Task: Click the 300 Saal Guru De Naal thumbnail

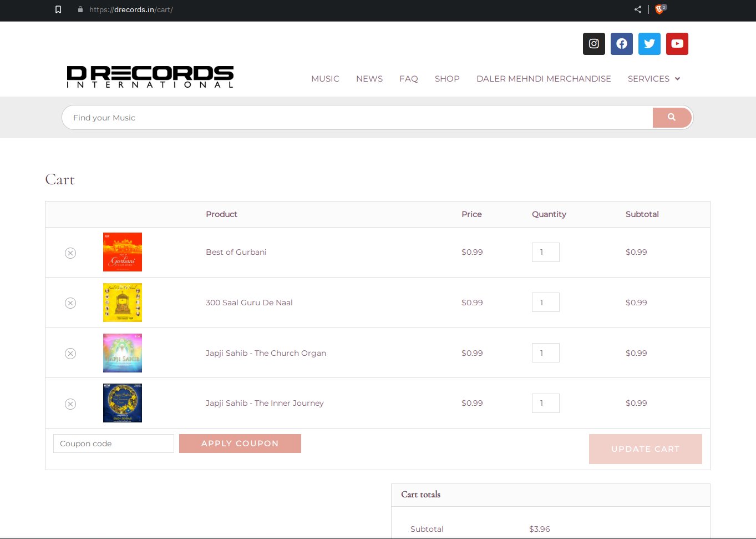Action: tap(123, 303)
